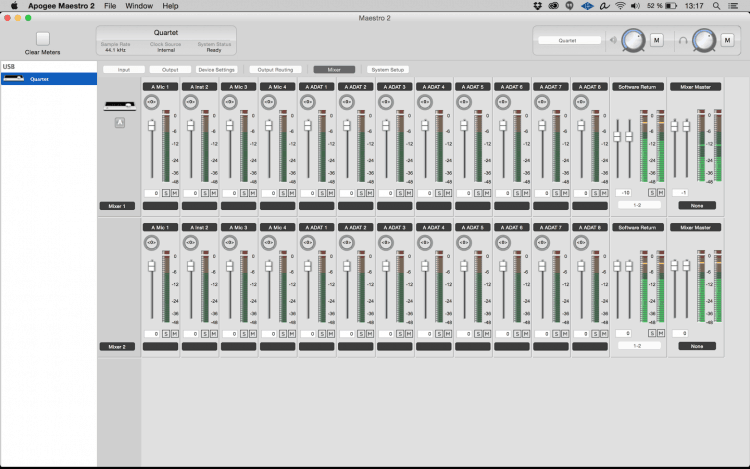Switch to the Output tab

(x=170, y=70)
